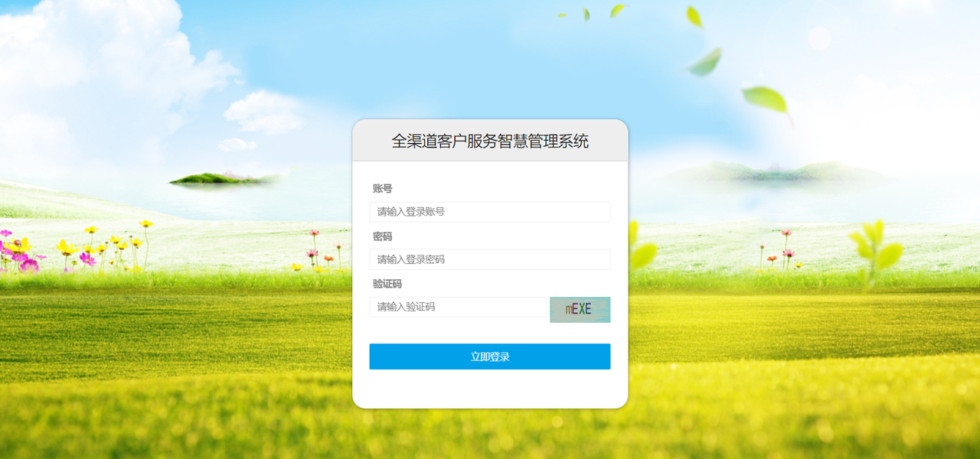Click the 账号 field label
The height and width of the screenshot is (459, 980).
click(x=382, y=189)
